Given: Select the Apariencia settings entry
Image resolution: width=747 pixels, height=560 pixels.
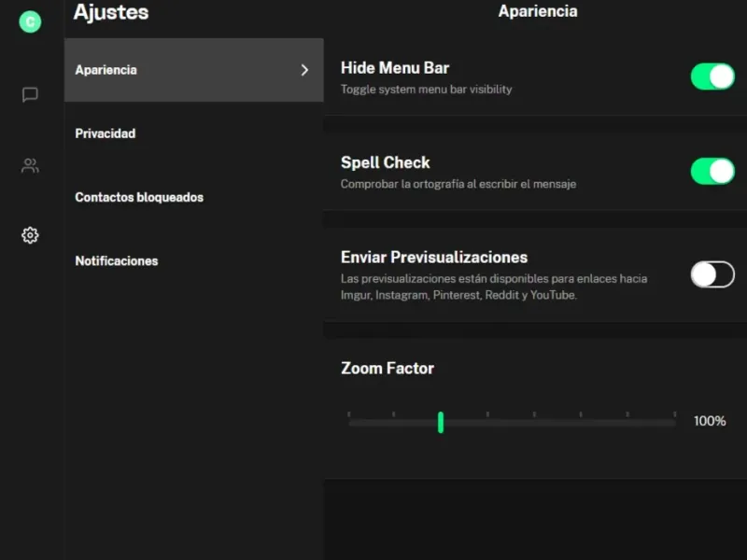Looking at the screenshot, I should pyautogui.click(x=106, y=70).
